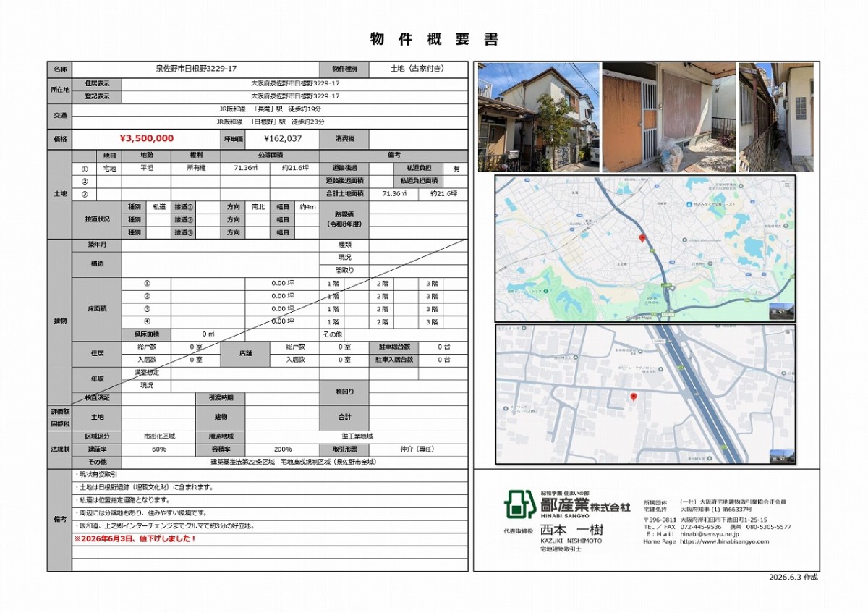Select the building coverage value 60%
Screen dimensions: 868x613
point(159,449)
